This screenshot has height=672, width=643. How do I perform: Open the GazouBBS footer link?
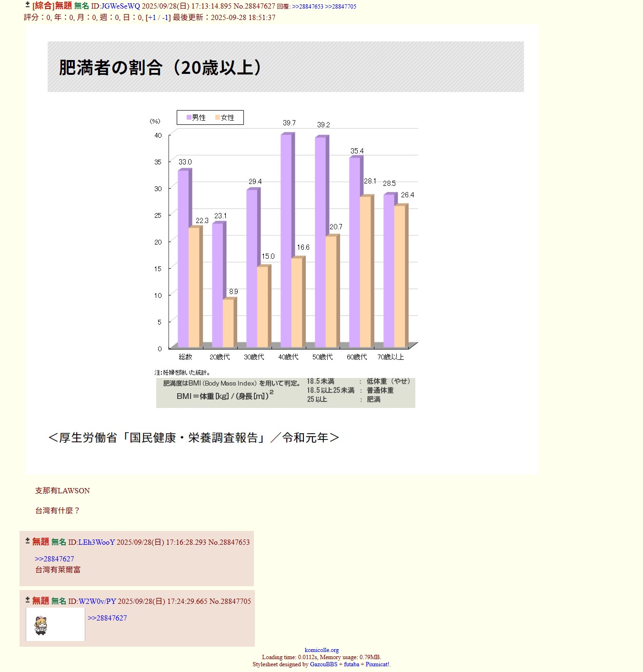323,664
